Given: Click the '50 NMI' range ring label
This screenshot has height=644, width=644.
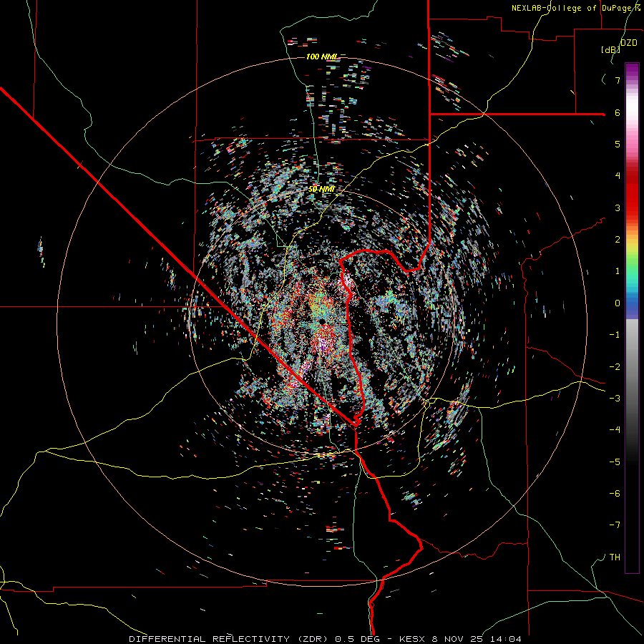Looking at the screenshot, I should [x=321, y=189].
